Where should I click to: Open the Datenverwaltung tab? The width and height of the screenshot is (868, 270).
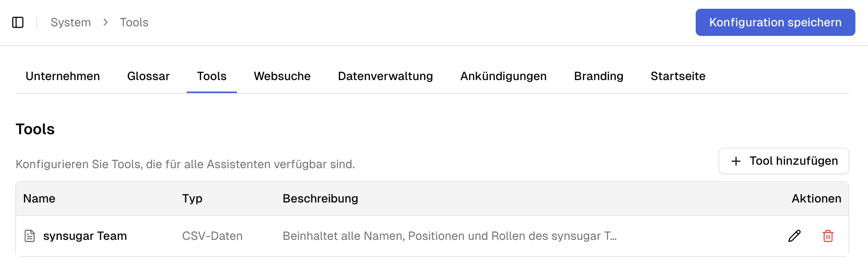click(385, 76)
